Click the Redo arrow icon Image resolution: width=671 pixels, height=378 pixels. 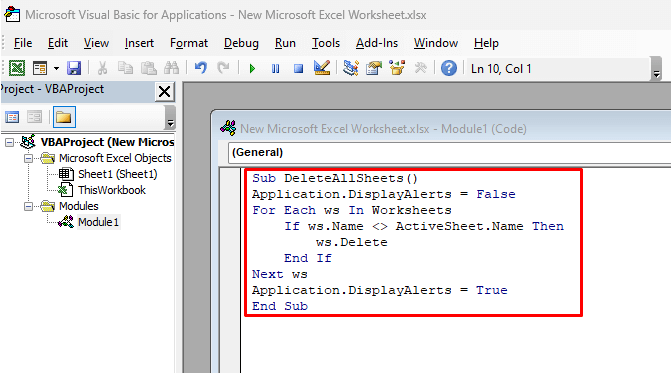click(x=223, y=68)
